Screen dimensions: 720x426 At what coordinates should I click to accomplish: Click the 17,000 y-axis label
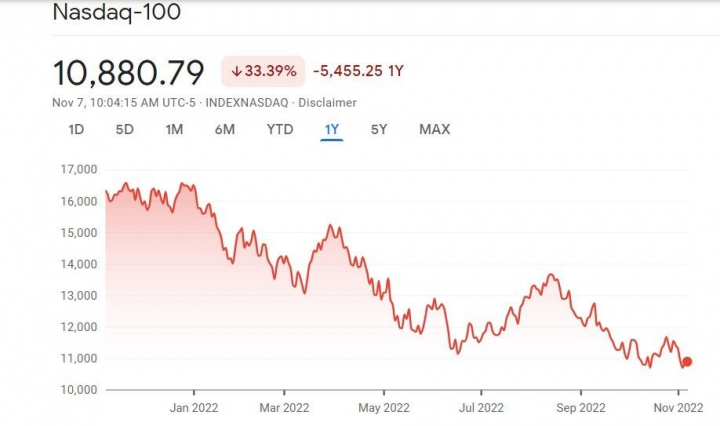[x=77, y=170]
